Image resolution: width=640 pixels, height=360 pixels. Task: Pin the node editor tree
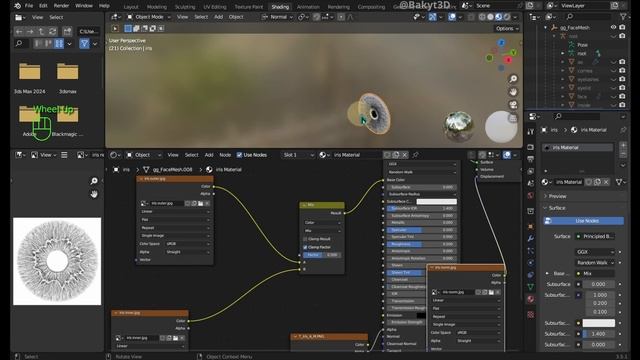click(x=416, y=155)
